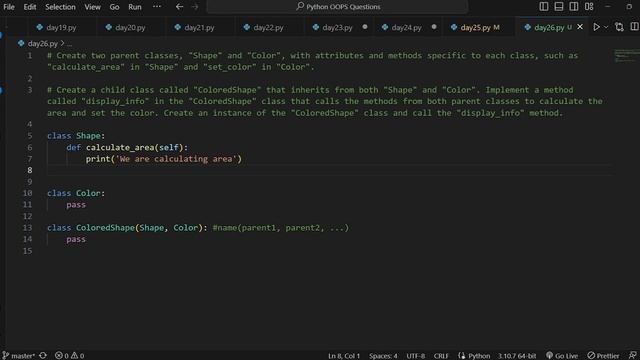Open changes with the compare icon
This screenshot has height=360, width=640.
[x=619, y=27]
